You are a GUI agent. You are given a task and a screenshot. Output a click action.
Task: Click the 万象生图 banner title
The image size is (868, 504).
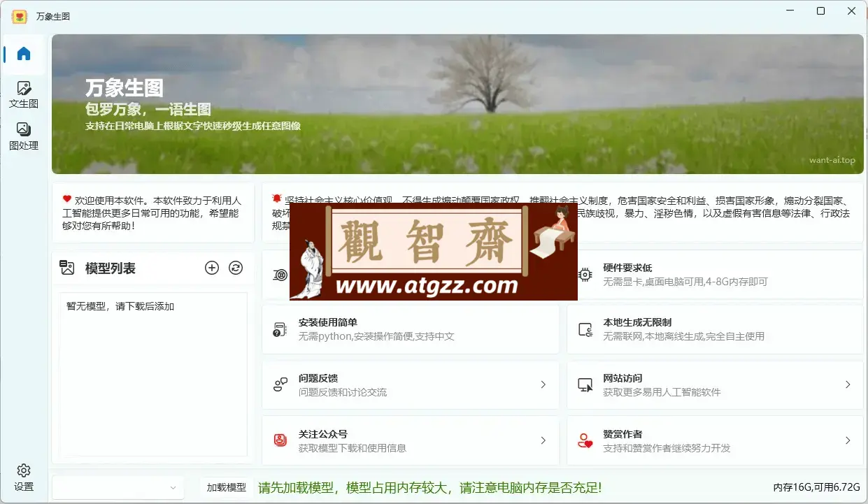[x=124, y=88]
